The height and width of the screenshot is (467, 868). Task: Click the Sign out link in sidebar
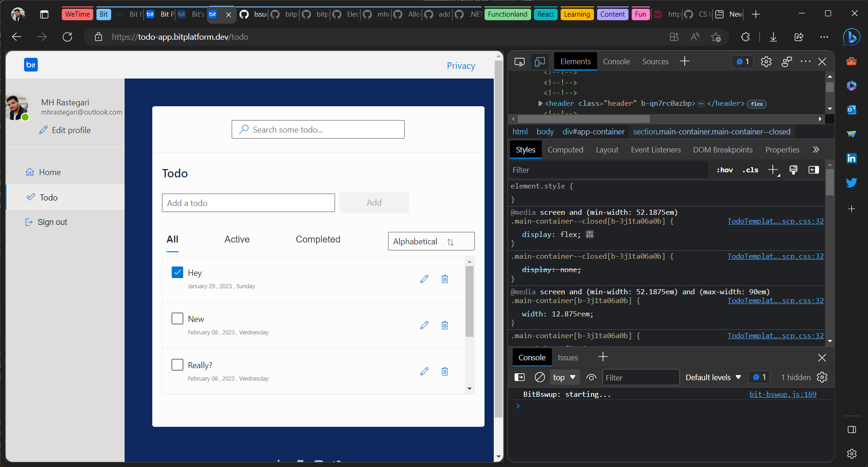click(52, 222)
